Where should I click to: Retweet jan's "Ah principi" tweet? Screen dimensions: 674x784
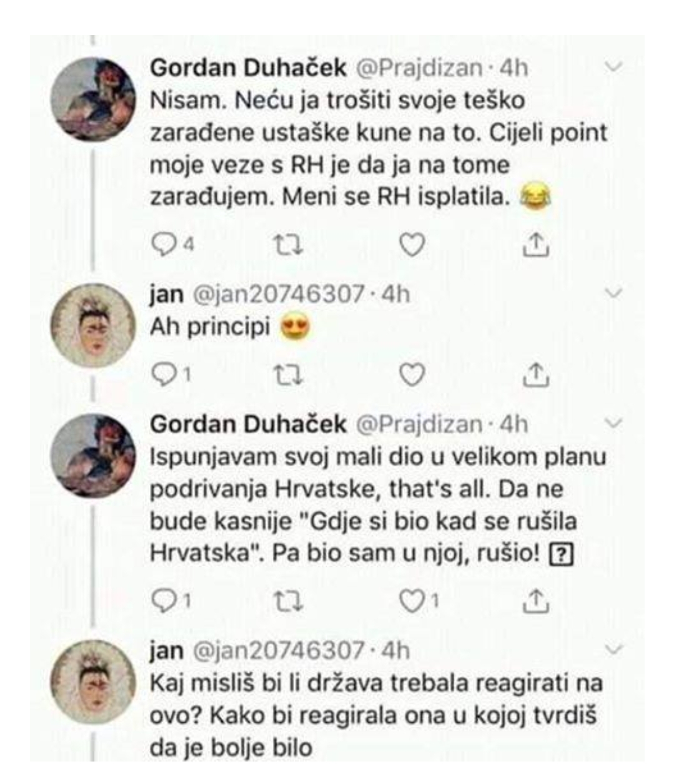pyautogui.click(x=289, y=374)
